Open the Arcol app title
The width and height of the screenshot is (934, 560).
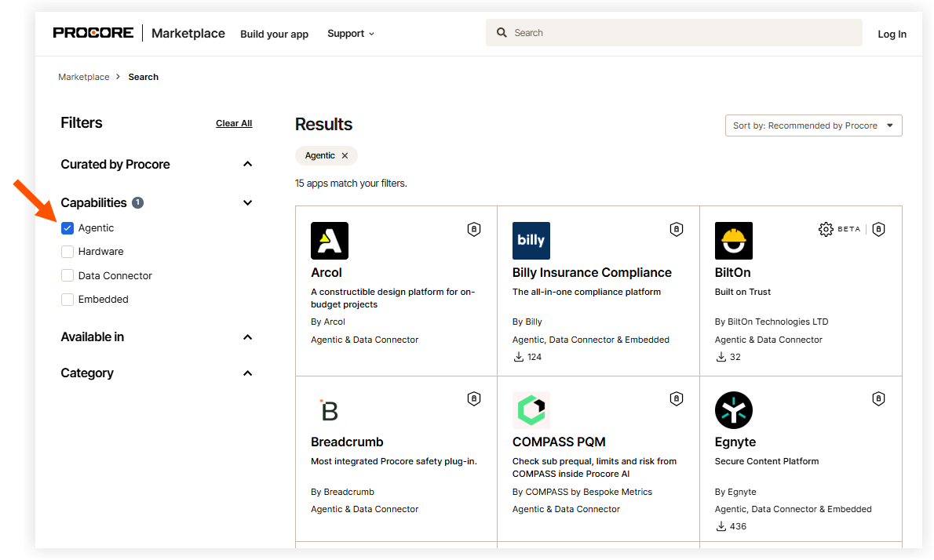327,273
